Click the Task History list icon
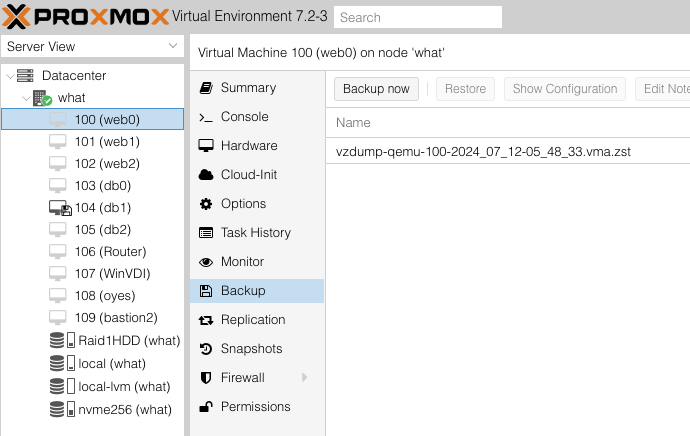This screenshot has height=436, width=690. (x=206, y=233)
